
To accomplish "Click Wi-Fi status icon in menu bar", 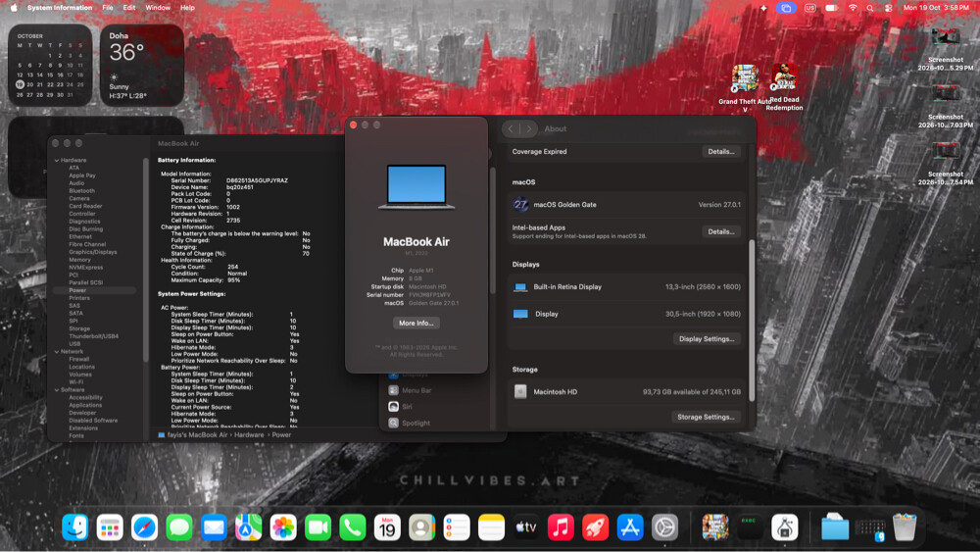I will click(x=853, y=8).
